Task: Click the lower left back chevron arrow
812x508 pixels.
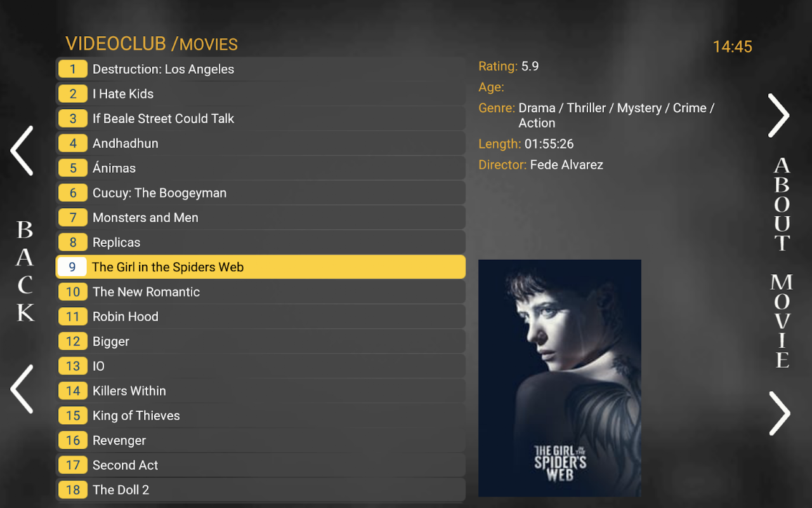Action: [22, 389]
